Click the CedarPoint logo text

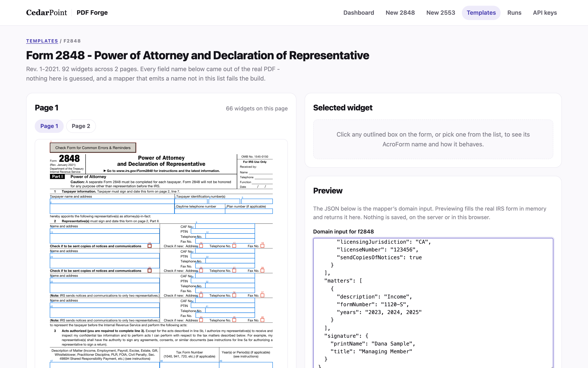[46, 13]
